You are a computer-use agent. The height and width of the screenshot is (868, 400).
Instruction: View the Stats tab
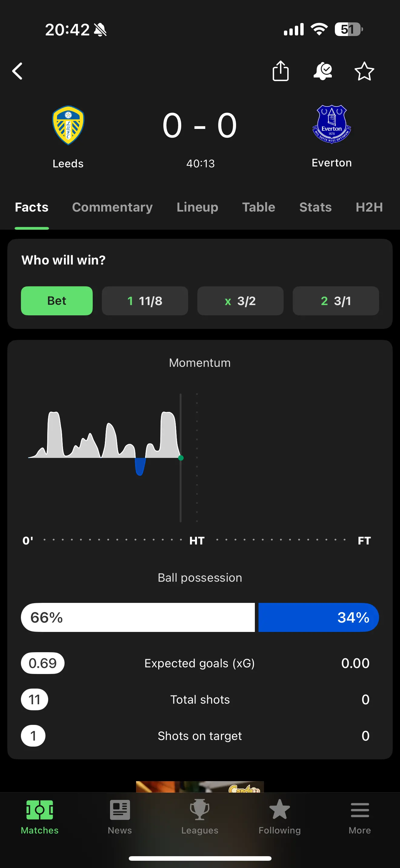click(x=315, y=207)
